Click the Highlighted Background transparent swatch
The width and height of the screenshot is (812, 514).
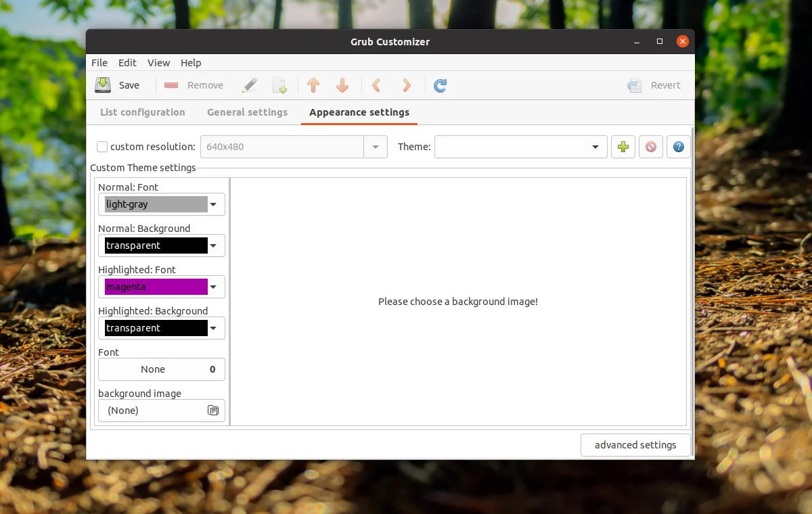tap(156, 328)
